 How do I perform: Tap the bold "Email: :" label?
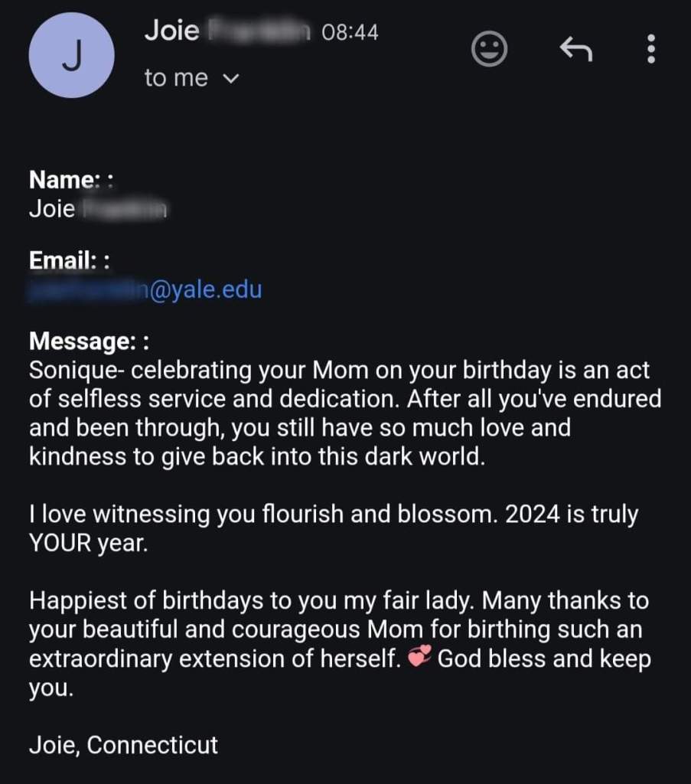[69, 261]
